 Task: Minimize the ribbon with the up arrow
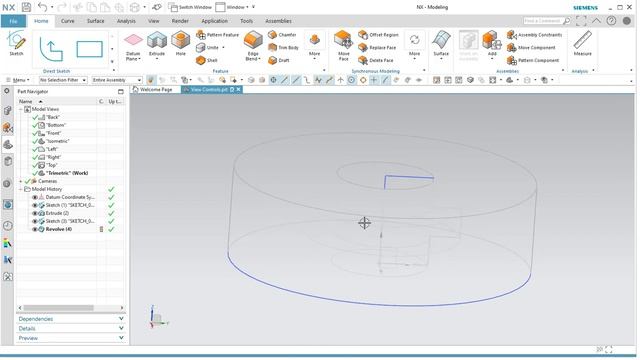[596, 21]
